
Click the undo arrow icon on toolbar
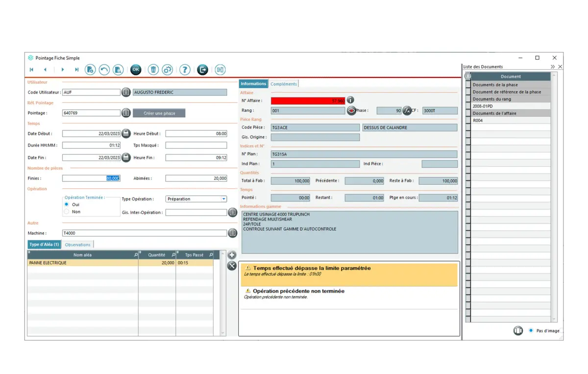[104, 70]
